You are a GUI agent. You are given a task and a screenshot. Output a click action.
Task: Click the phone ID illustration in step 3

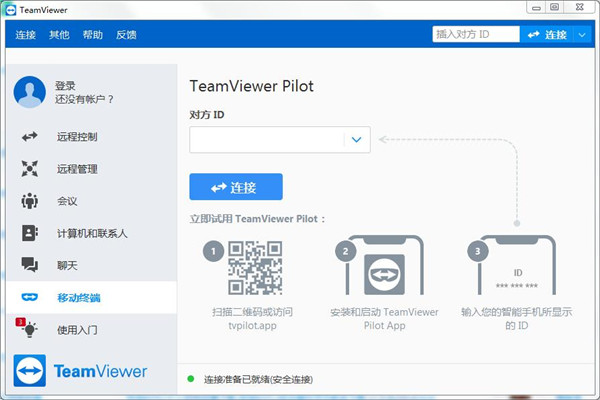517,265
